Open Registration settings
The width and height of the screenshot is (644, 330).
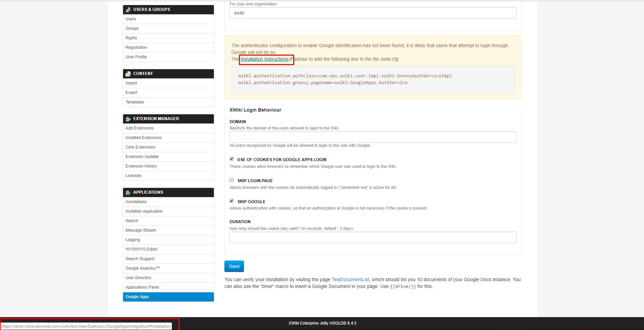(168, 47)
